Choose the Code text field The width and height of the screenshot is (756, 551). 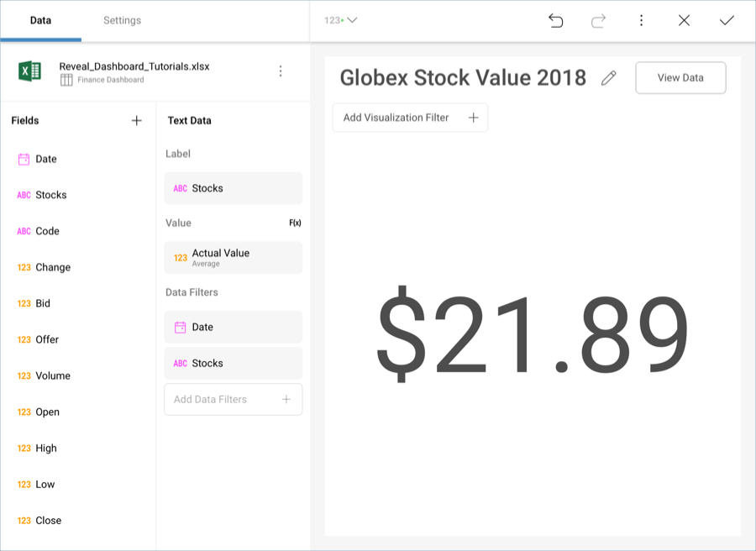coord(47,231)
